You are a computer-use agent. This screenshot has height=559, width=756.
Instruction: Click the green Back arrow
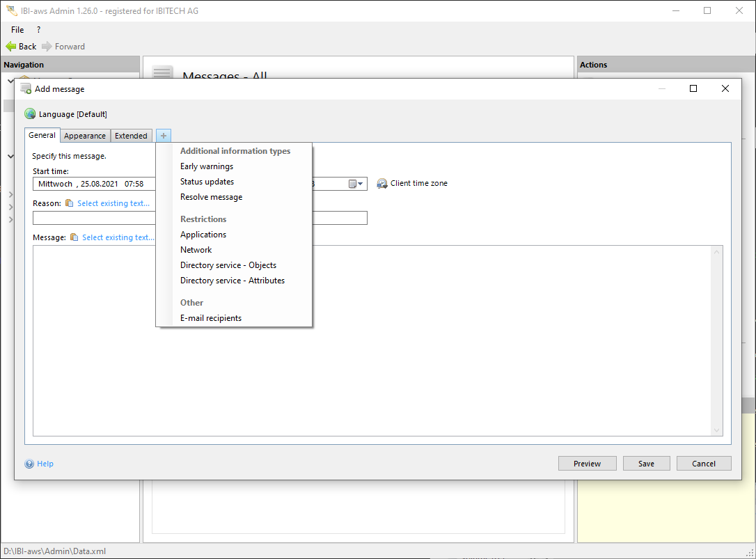11,47
